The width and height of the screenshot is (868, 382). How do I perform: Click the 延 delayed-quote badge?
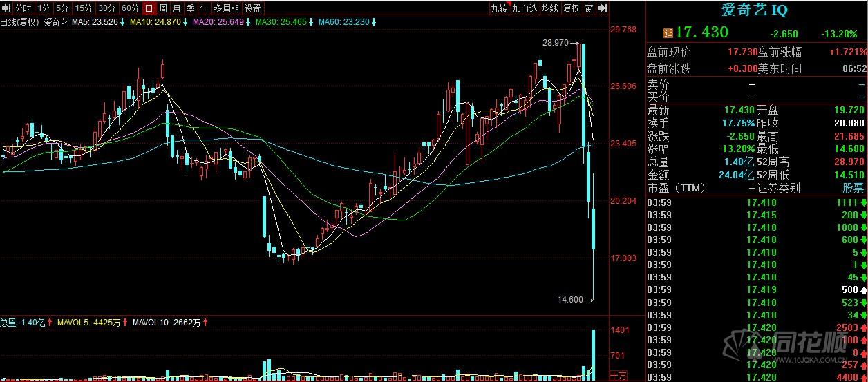(x=668, y=32)
